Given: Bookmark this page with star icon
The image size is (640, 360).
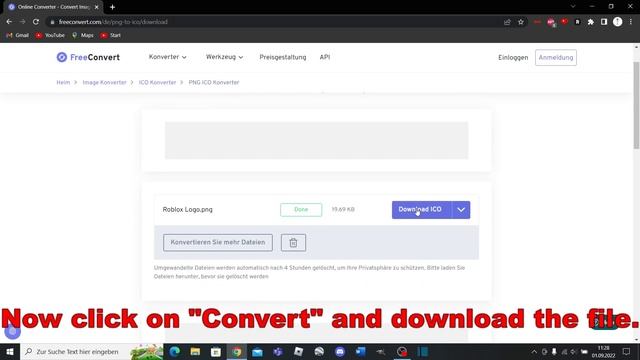Looking at the screenshot, I should pos(521,22).
